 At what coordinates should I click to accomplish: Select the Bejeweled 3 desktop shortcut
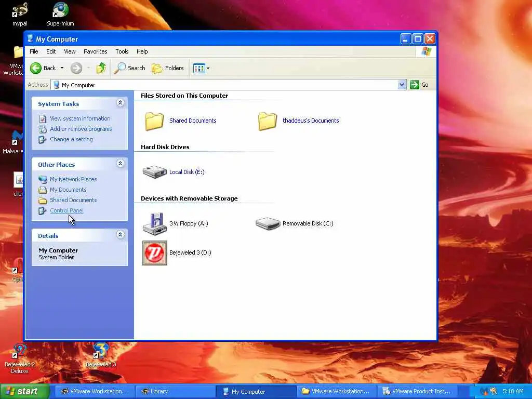pos(101,355)
